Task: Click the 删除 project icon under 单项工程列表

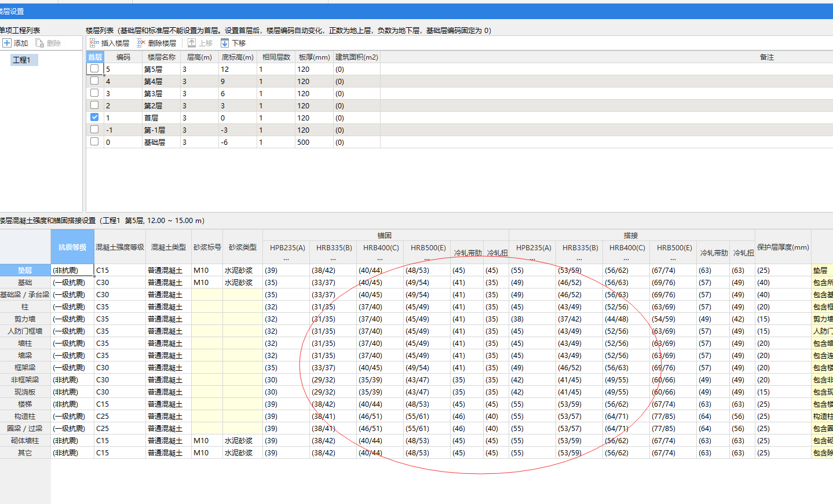Action: tap(48, 43)
